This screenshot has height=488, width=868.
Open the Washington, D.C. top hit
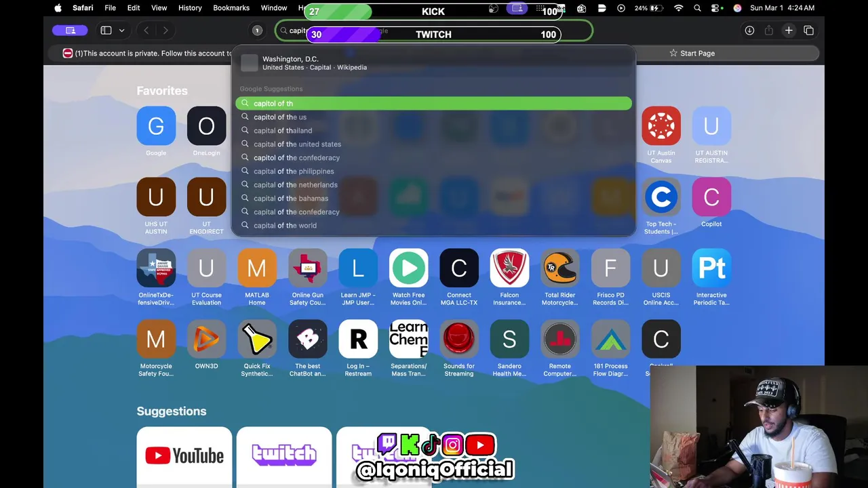pyautogui.click(x=434, y=63)
